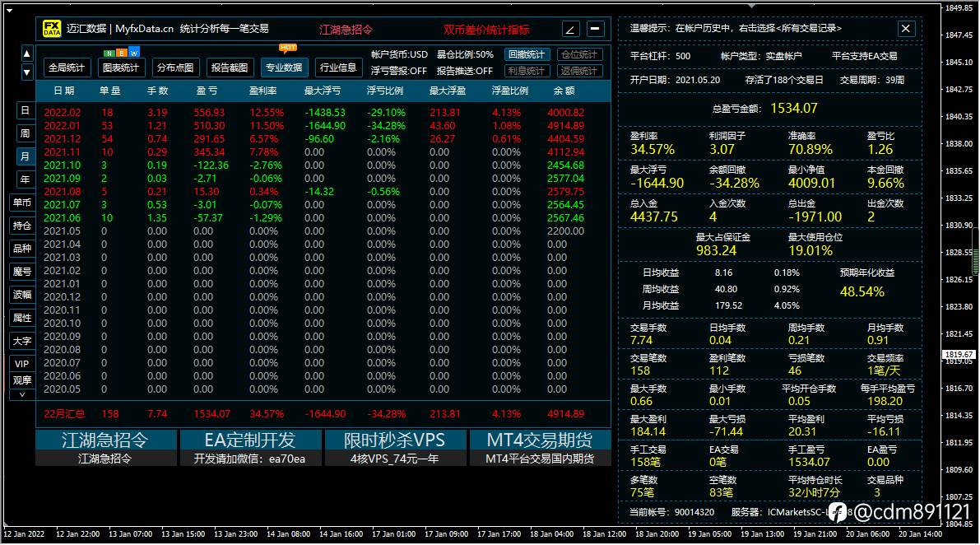Switch to weekly view with 周 button
The image size is (980, 545).
[25, 133]
